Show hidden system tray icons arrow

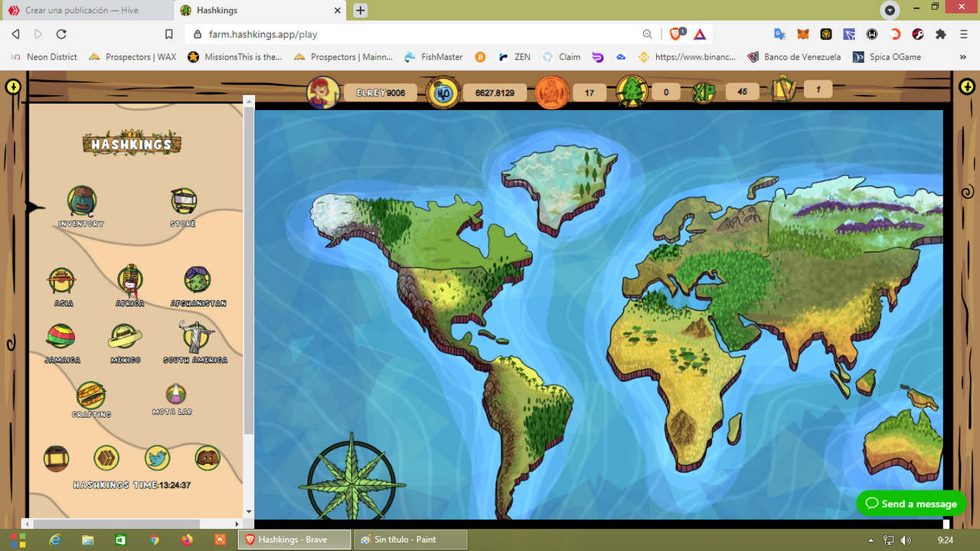click(x=871, y=540)
